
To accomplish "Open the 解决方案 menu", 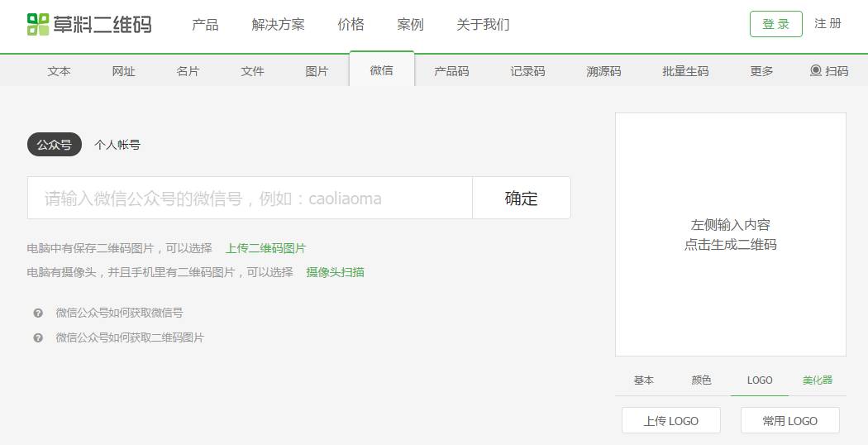I will pyautogui.click(x=278, y=24).
